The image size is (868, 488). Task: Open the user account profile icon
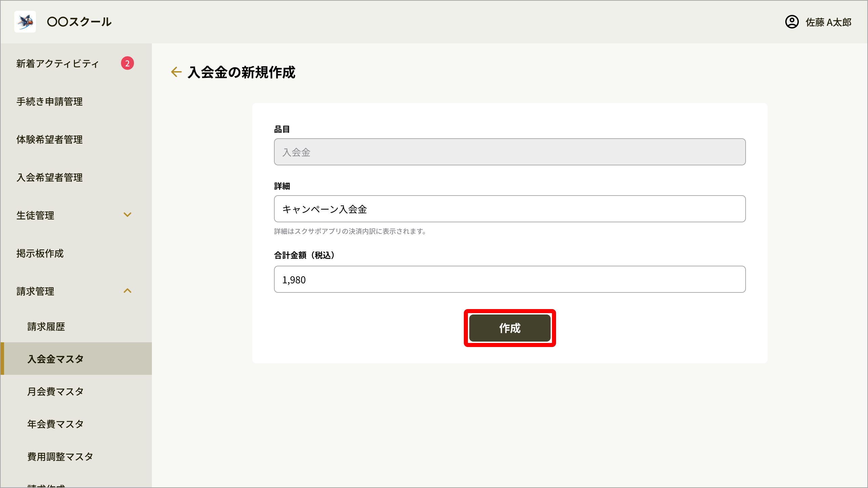coord(792,22)
